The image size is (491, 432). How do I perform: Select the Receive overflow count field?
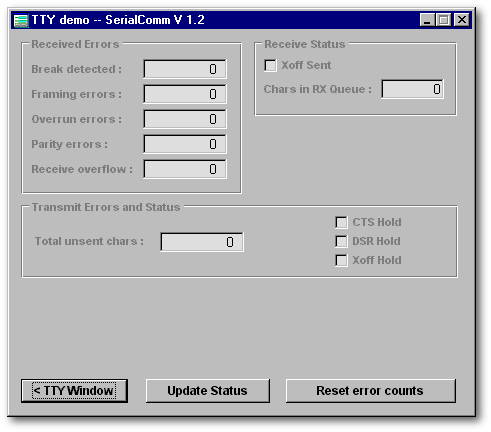(x=185, y=169)
